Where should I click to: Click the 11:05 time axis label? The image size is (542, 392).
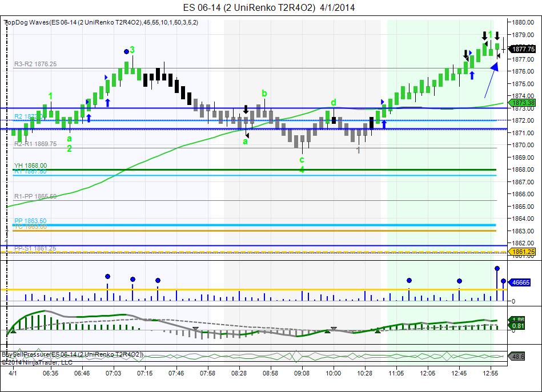coord(396,373)
